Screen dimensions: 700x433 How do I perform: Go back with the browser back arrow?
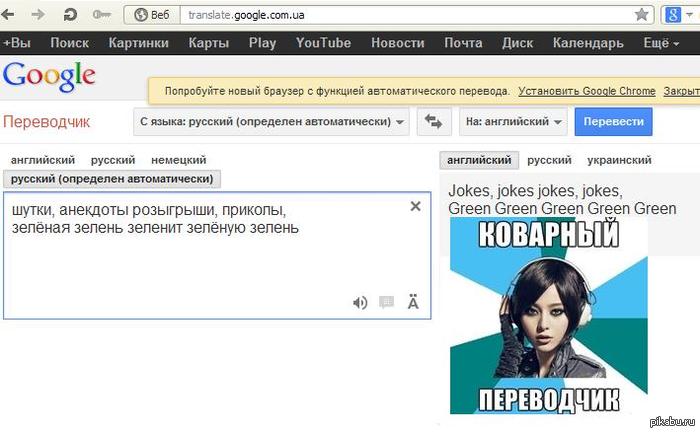click(x=8, y=15)
